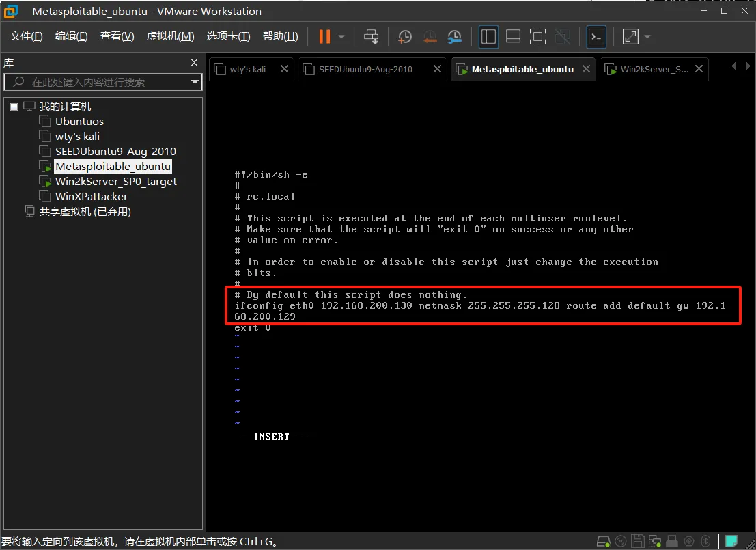Click the hard disk status icon

click(604, 541)
